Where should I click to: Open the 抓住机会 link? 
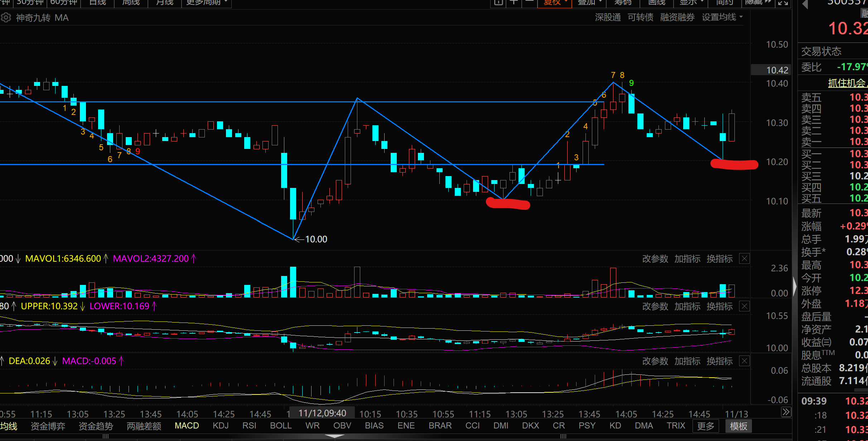click(847, 83)
